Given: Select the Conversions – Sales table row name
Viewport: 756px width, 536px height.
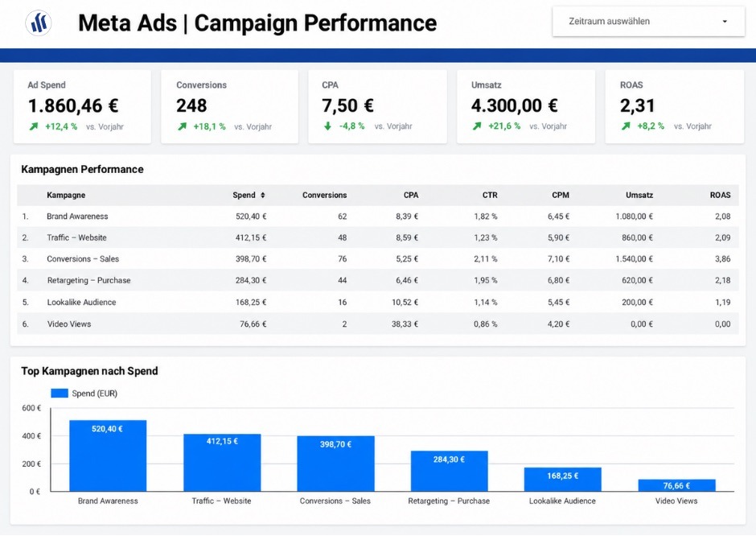Looking at the screenshot, I should 83,259.
